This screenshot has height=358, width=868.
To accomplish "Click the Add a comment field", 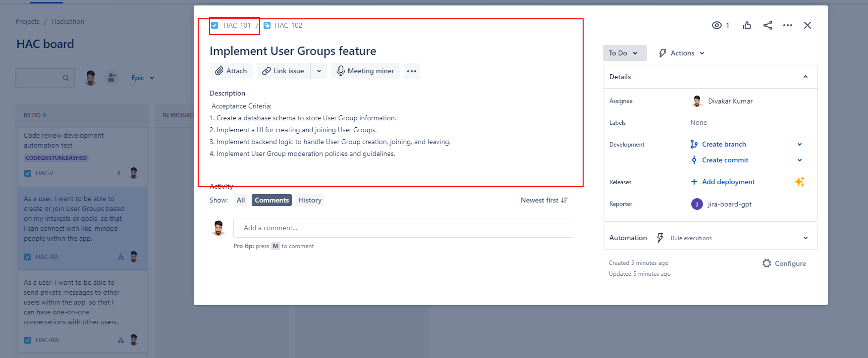I will click(404, 228).
